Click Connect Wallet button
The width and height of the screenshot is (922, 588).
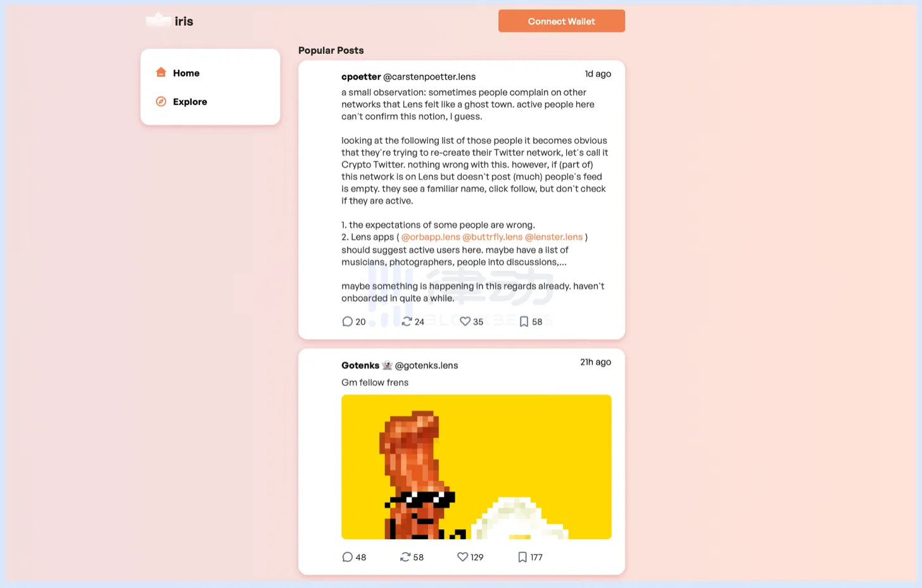(x=562, y=21)
